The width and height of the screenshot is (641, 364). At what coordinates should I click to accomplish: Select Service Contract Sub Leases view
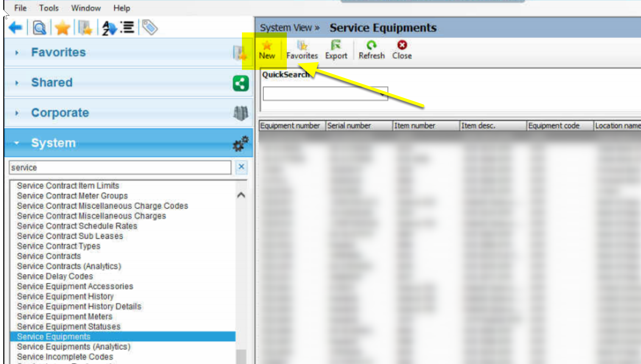(70, 236)
